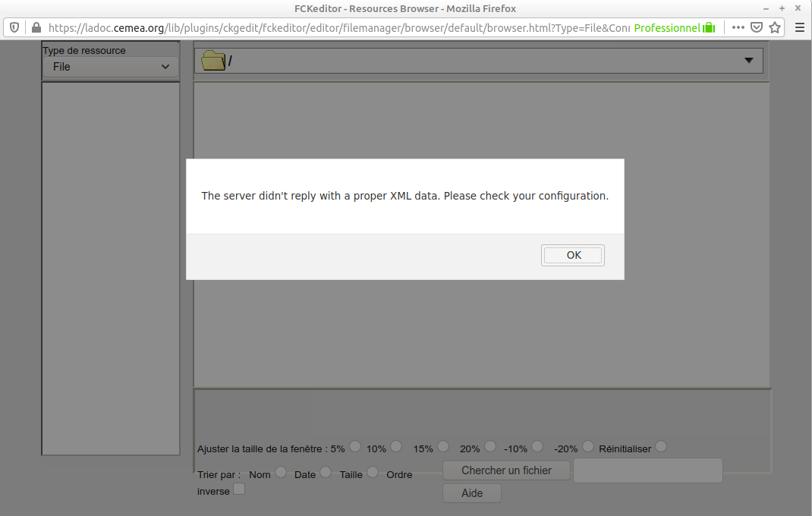Enable the "inverse" sort checkbox

click(238, 488)
